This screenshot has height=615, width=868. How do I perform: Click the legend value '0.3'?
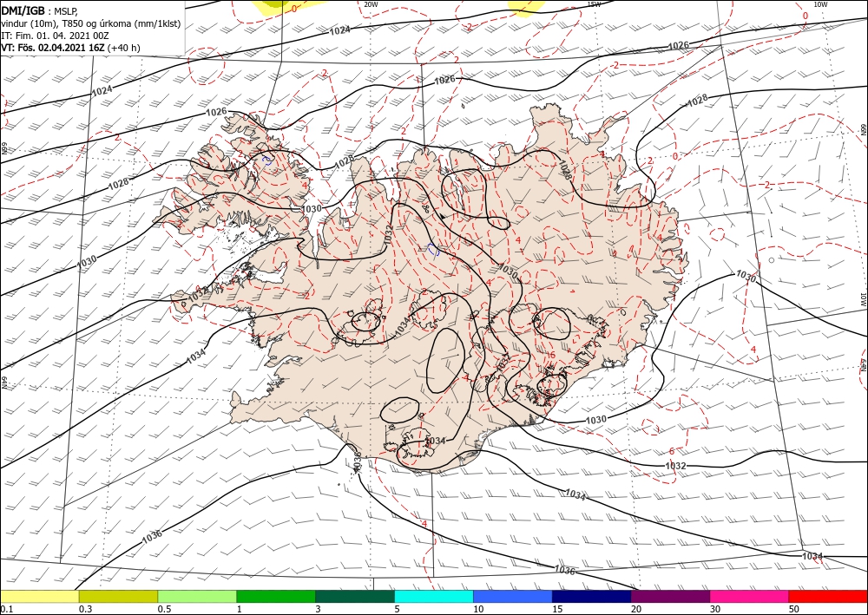tap(85, 609)
